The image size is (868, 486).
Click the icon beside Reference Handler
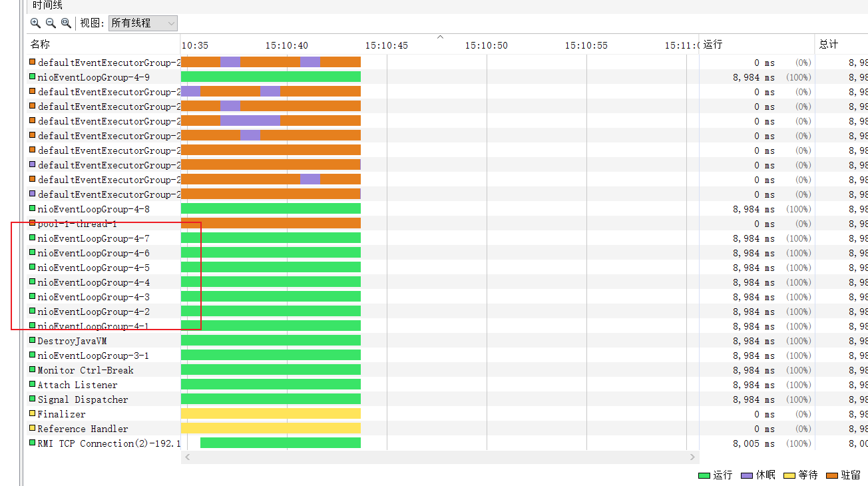point(32,428)
